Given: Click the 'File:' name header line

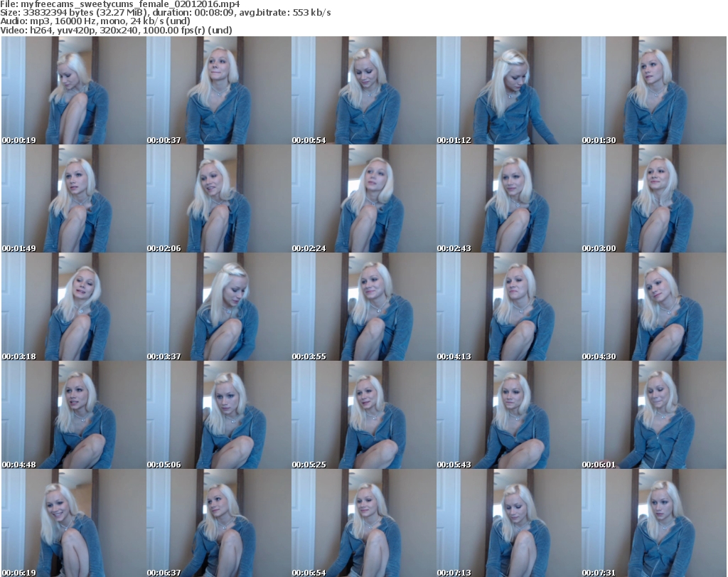Looking at the screenshot, I should pos(120,4).
